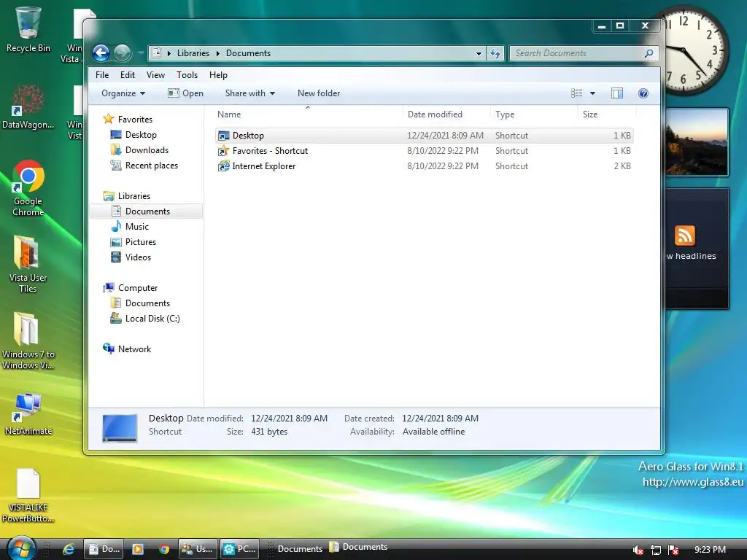
Task: Click the RSS feed headlines gadget icon
Action: tap(684, 236)
